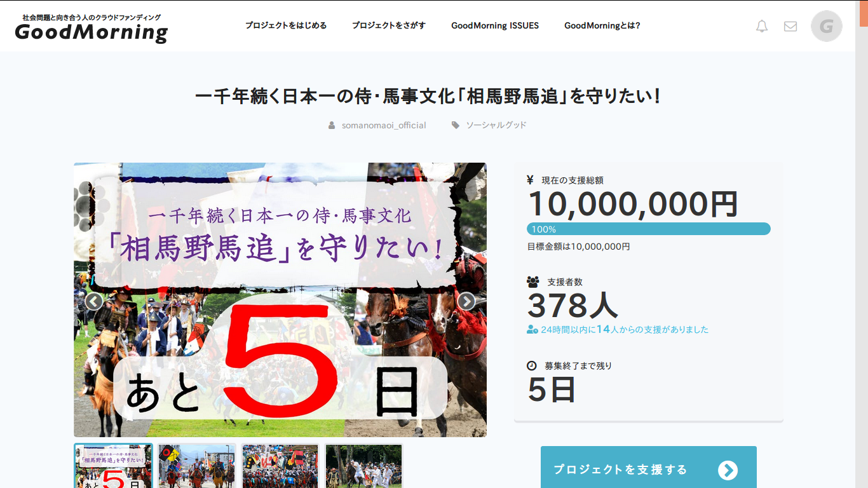
Task: Select second thumbnail of mounted samurai
Action: (x=197, y=466)
